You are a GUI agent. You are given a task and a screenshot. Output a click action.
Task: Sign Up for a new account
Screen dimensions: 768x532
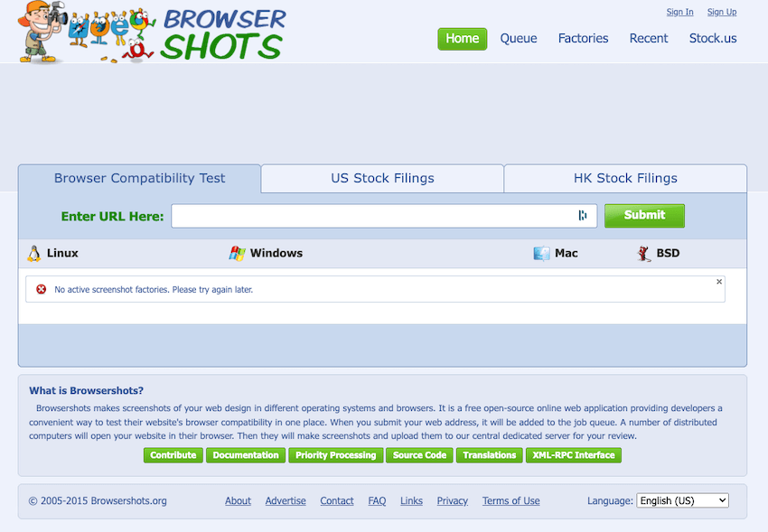tap(722, 12)
